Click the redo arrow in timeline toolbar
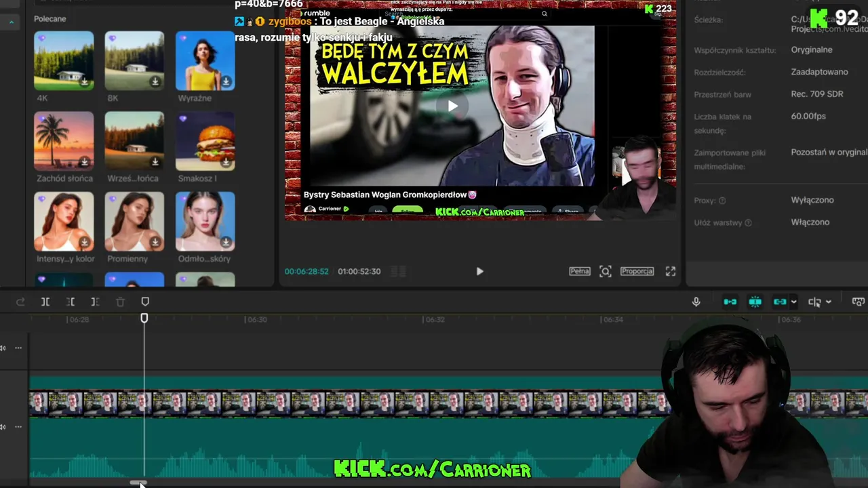Image resolution: width=868 pixels, height=488 pixels. click(x=20, y=302)
